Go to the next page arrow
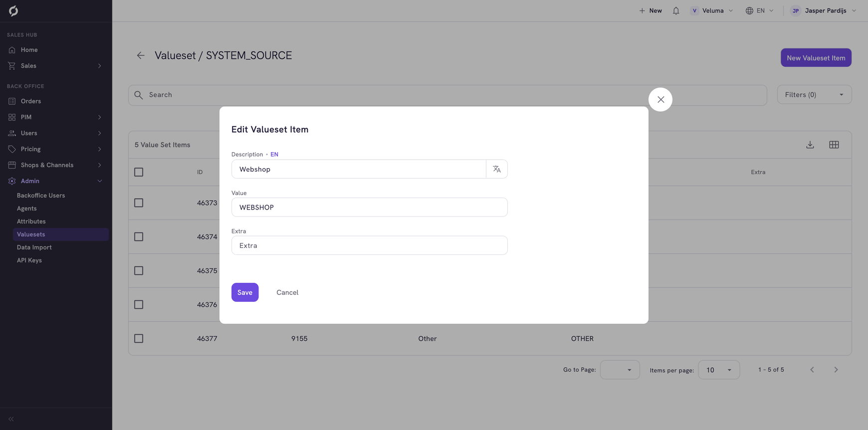The width and height of the screenshot is (868, 430). (x=836, y=370)
